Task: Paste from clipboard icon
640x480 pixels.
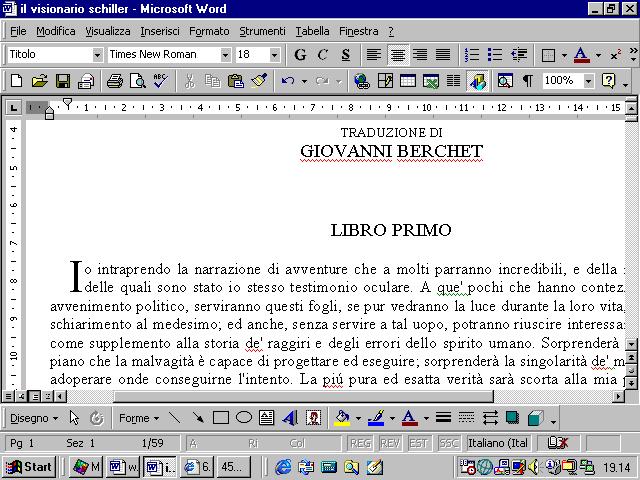Action: [x=236, y=81]
